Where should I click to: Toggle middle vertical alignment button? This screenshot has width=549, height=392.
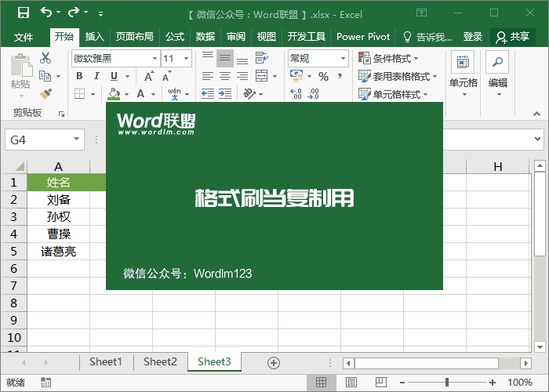tap(225, 58)
